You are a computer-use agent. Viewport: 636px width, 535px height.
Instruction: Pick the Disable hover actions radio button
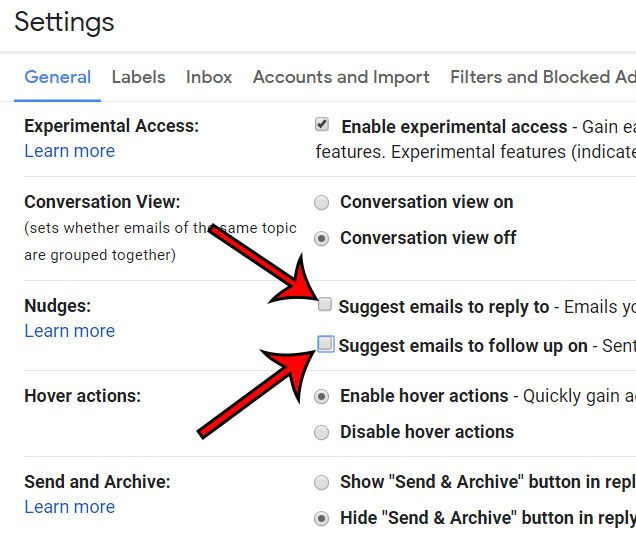322,432
